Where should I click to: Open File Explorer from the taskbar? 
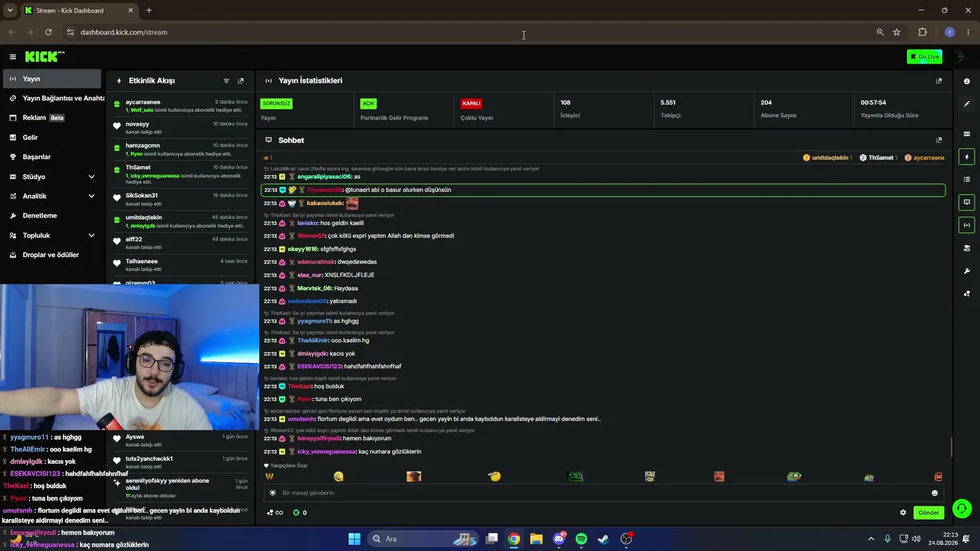pos(536,539)
